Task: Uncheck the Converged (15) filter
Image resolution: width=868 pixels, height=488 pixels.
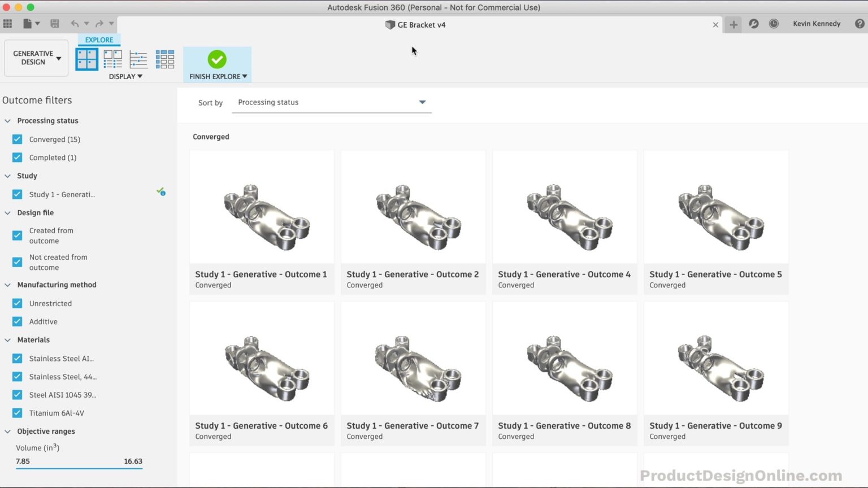Action: [17, 139]
